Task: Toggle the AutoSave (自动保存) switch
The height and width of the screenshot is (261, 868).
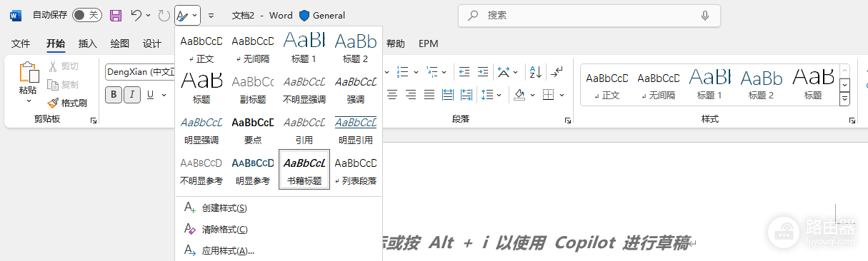Action: 87,15
